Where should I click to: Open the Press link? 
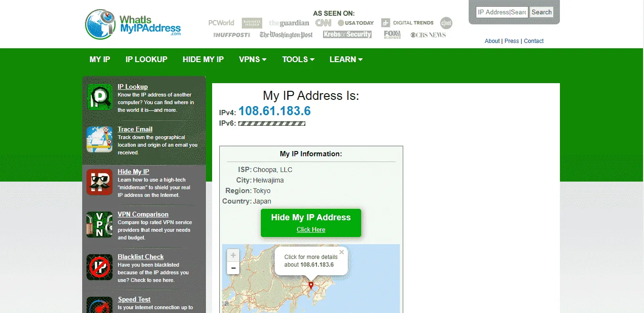point(512,41)
